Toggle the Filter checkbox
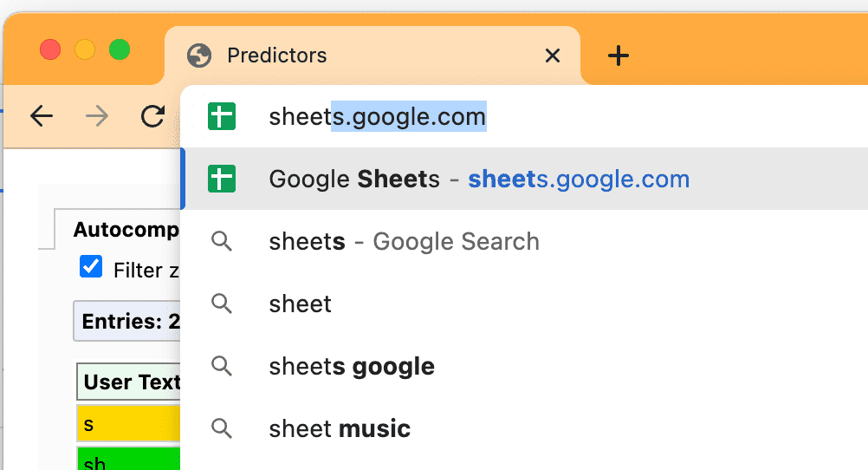 point(91,267)
